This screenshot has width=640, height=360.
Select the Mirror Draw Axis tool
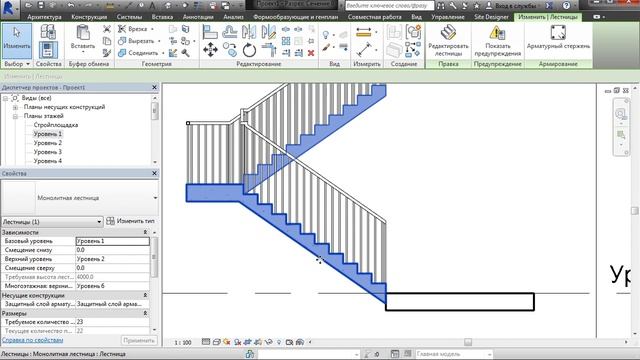(269, 32)
